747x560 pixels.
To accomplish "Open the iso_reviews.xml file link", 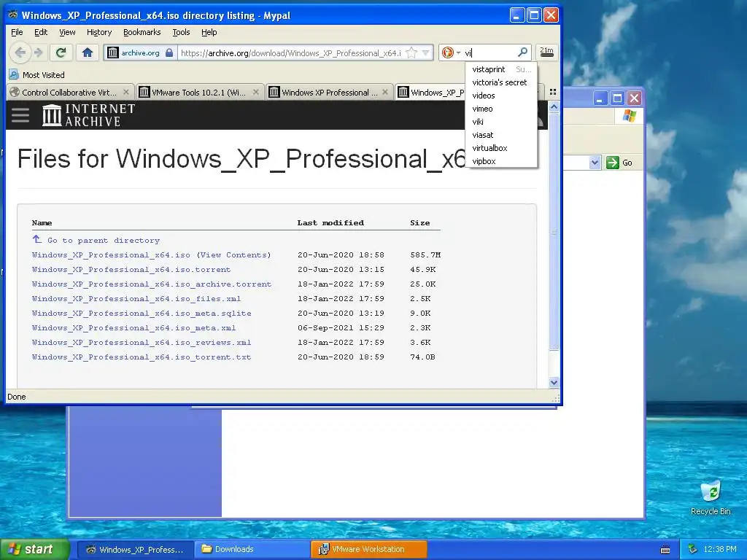I will (x=142, y=343).
